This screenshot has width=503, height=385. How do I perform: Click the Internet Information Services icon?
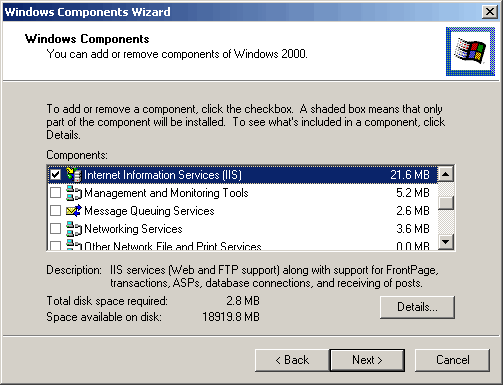pos(74,175)
